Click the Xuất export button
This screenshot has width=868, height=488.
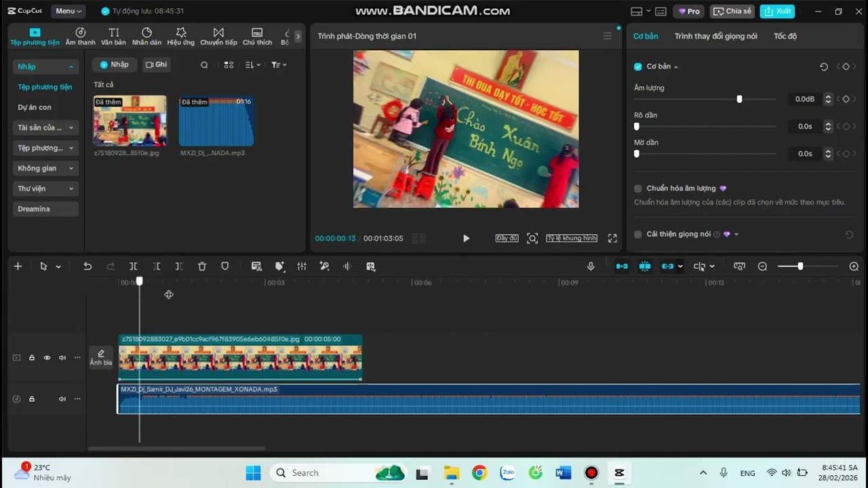click(777, 12)
